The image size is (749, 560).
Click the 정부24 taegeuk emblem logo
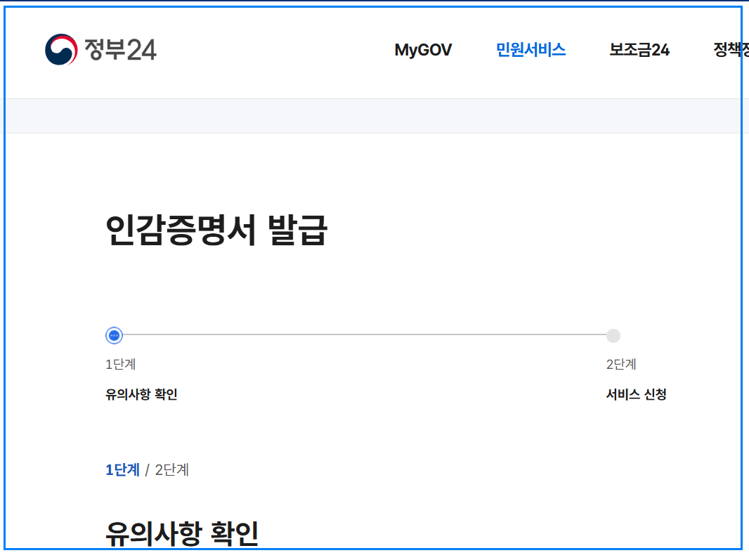60,50
